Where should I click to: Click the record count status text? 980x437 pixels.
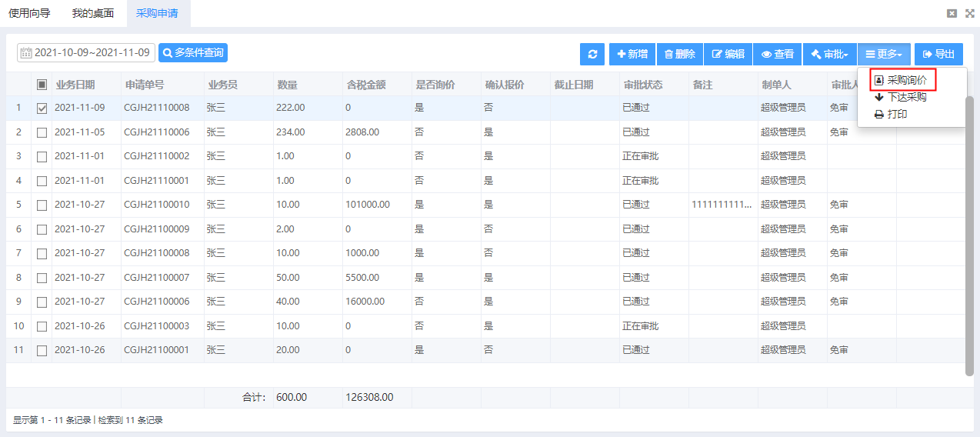pyautogui.click(x=88, y=420)
